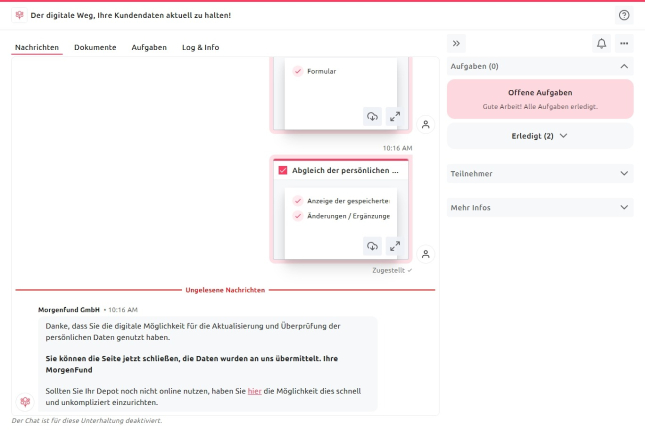
Task: Click the bold 'Sie können die Seite jetzt schließen' text
Action: pyautogui.click(x=192, y=364)
